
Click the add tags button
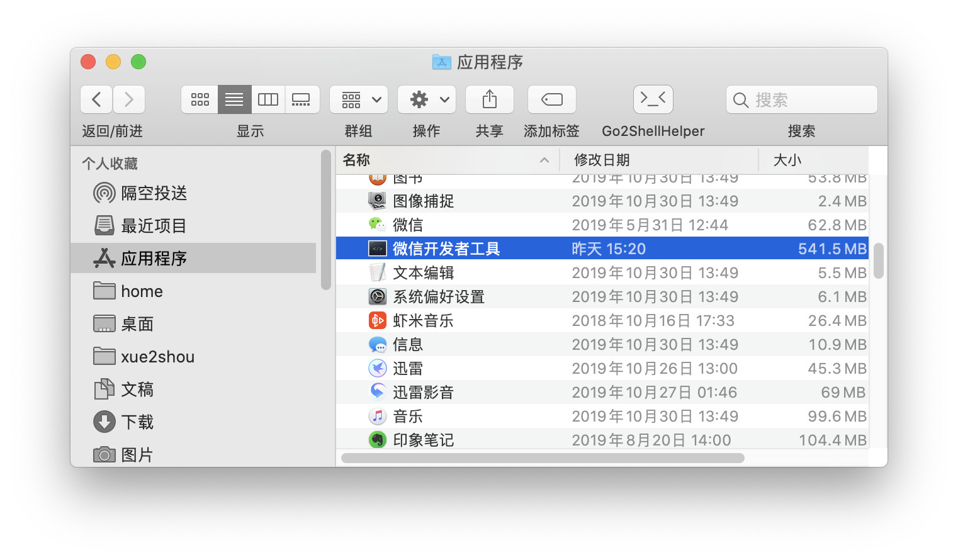(x=552, y=99)
